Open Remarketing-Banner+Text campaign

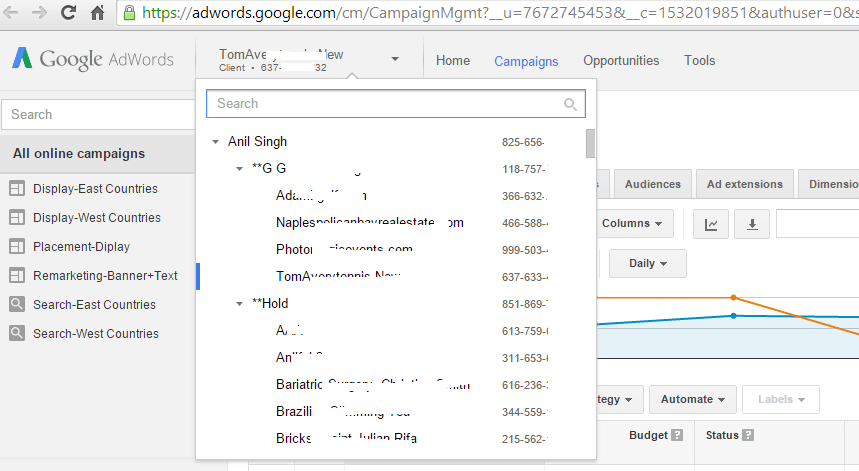[x=105, y=275]
